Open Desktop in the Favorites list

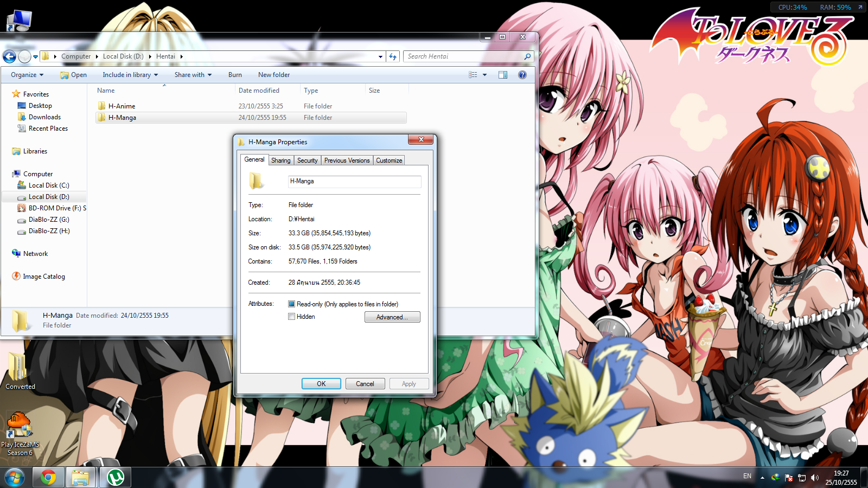pyautogui.click(x=40, y=106)
